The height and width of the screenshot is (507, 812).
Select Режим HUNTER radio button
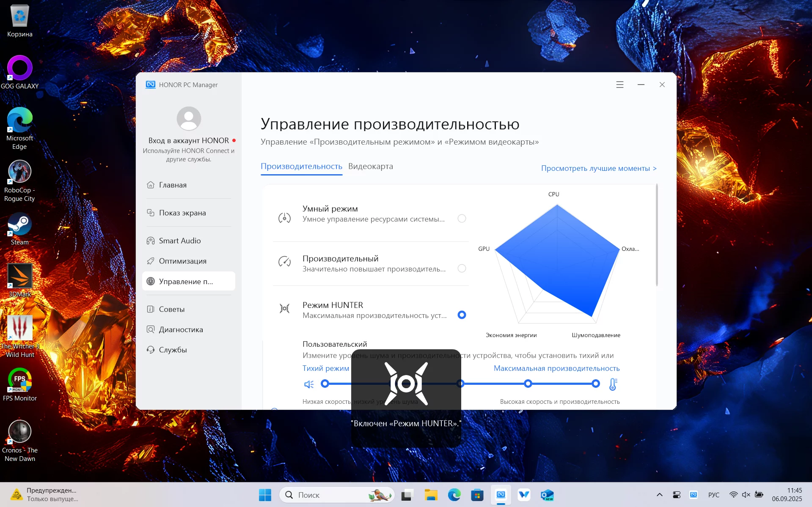click(462, 315)
